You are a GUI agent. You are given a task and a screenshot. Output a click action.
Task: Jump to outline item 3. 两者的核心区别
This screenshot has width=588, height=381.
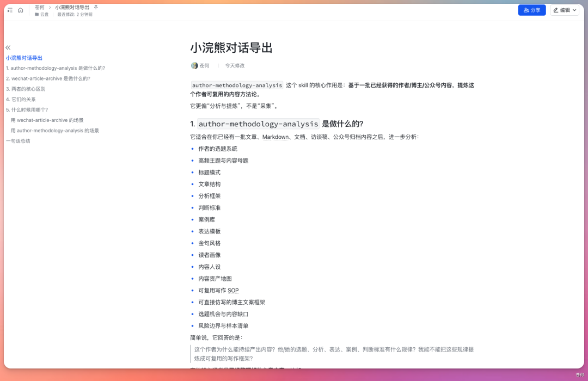coord(26,89)
